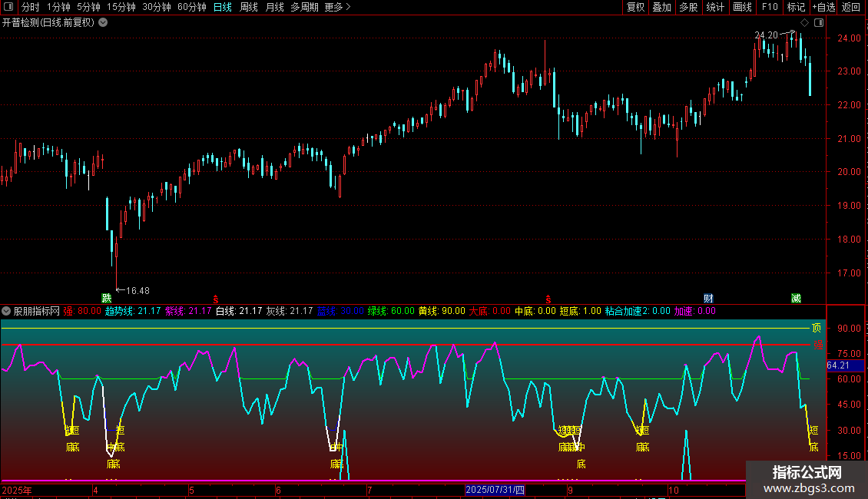Click the diamond icon above the chart
868x499 pixels.
(x=804, y=23)
